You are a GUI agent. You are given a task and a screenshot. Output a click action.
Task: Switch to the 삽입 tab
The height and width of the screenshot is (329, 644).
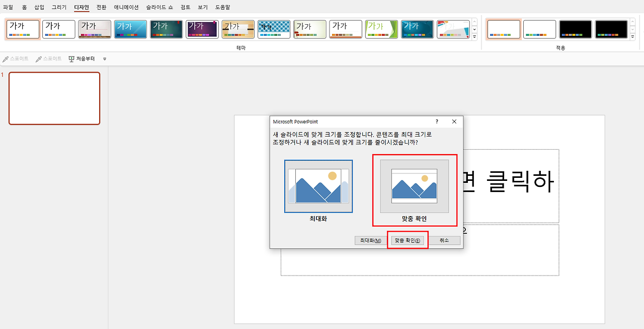pyautogui.click(x=39, y=8)
